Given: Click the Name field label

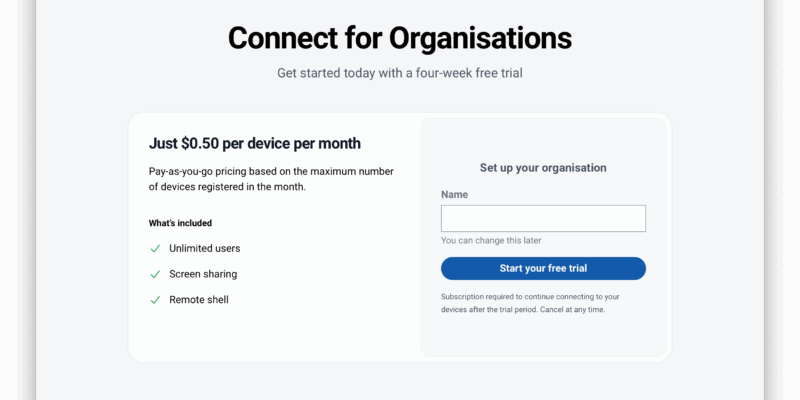Looking at the screenshot, I should pos(454,195).
